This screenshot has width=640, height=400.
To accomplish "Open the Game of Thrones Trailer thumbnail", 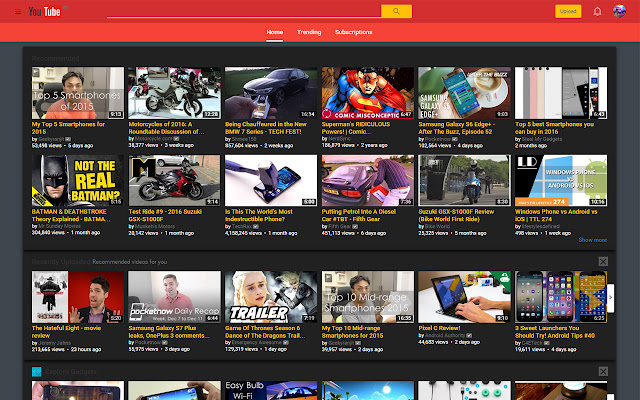I will coord(271,297).
